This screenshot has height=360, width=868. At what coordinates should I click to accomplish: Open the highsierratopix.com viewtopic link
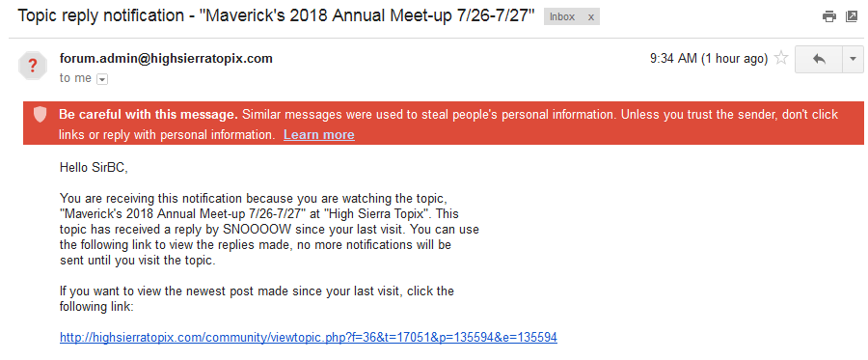[309, 337]
